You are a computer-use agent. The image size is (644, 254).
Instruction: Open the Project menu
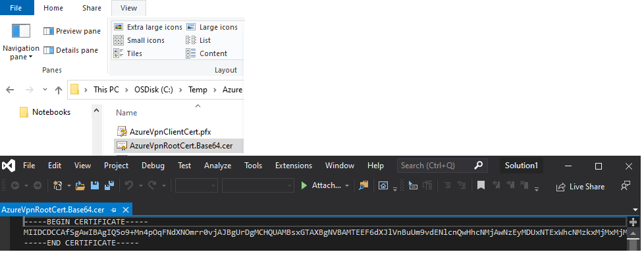pyautogui.click(x=117, y=166)
